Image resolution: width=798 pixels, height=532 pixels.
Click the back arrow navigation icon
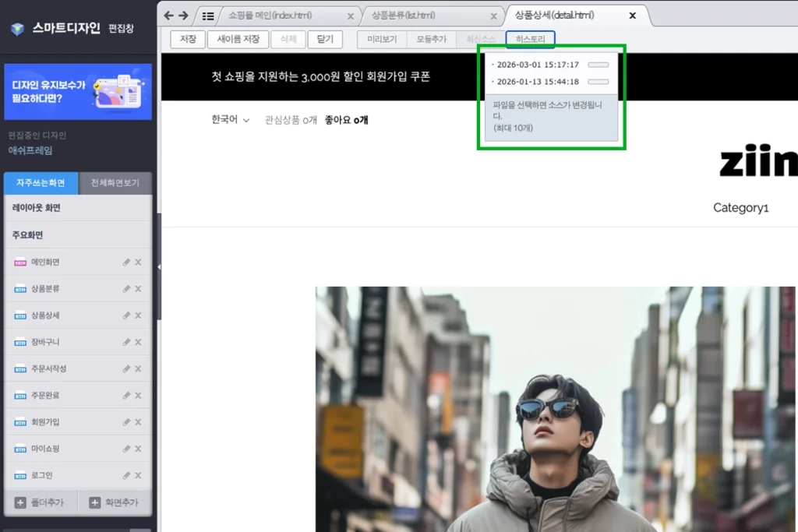pyautogui.click(x=169, y=16)
